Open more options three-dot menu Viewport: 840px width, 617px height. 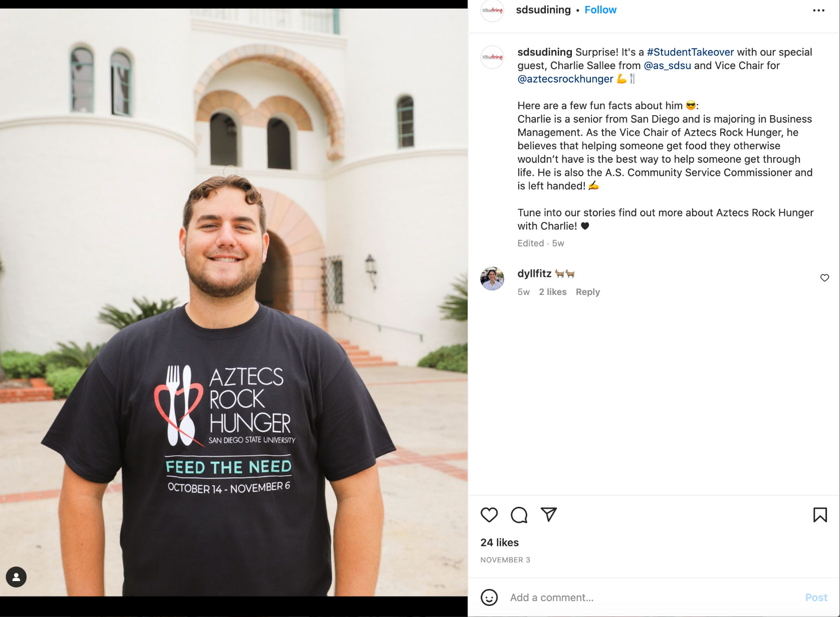click(818, 11)
